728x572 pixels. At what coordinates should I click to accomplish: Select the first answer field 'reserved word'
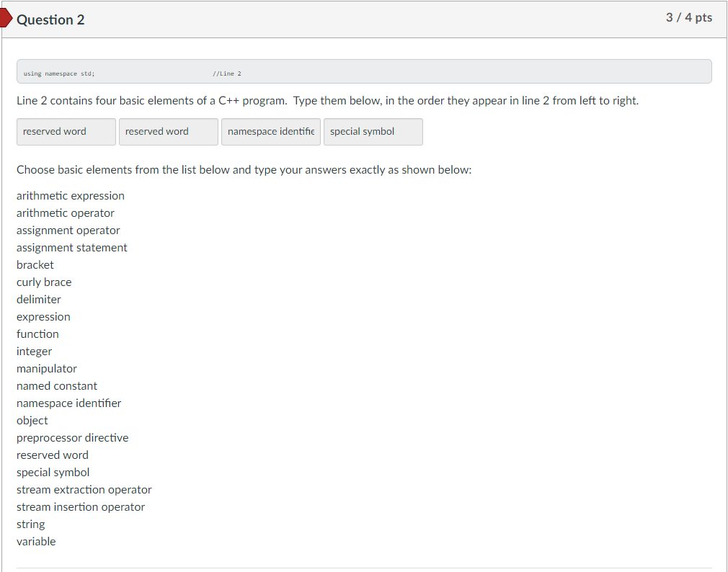tap(66, 132)
